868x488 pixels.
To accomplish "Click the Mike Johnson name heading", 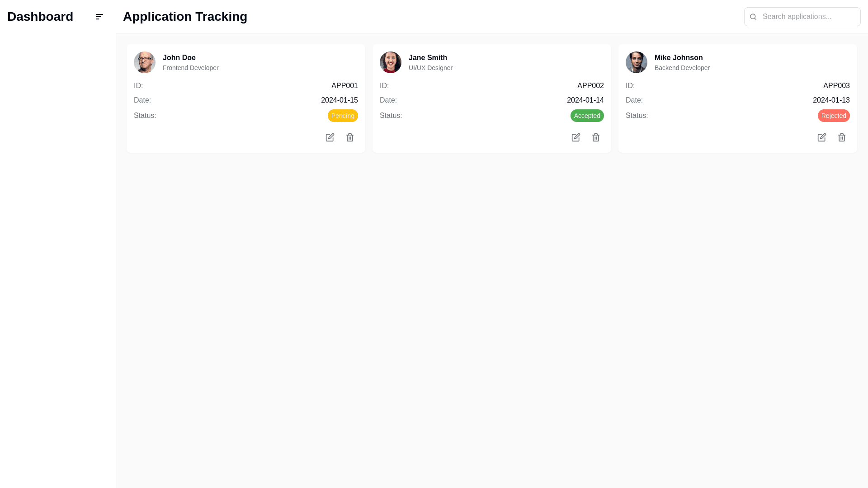I will click(678, 58).
